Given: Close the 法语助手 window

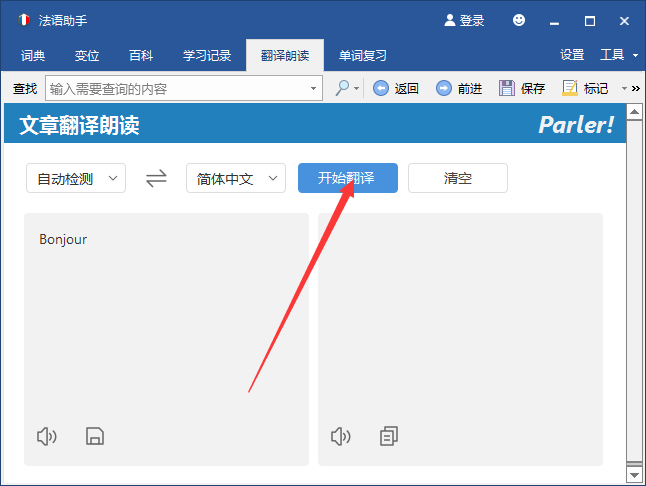Looking at the screenshot, I should tap(624, 21).
